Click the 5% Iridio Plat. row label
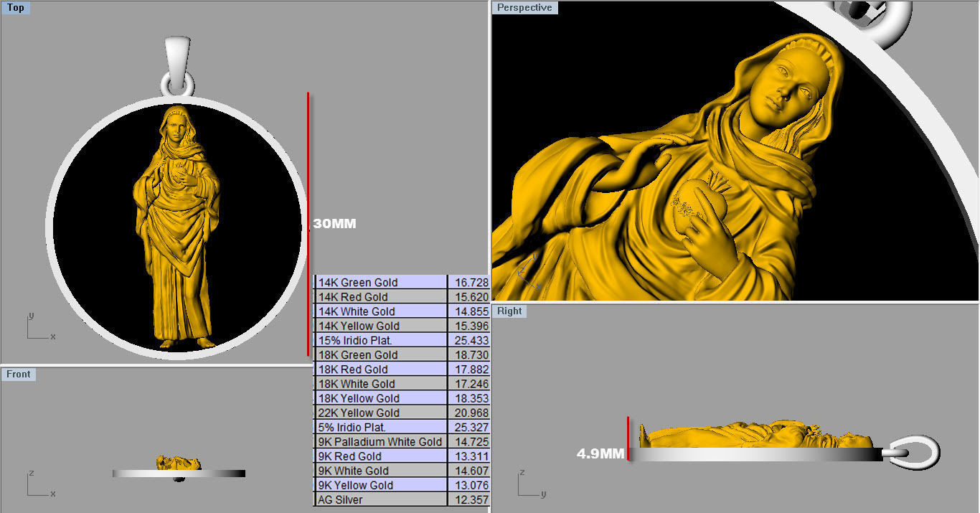Image resolution: width=980 pixels, height=513 pixels. coord(352,427)
